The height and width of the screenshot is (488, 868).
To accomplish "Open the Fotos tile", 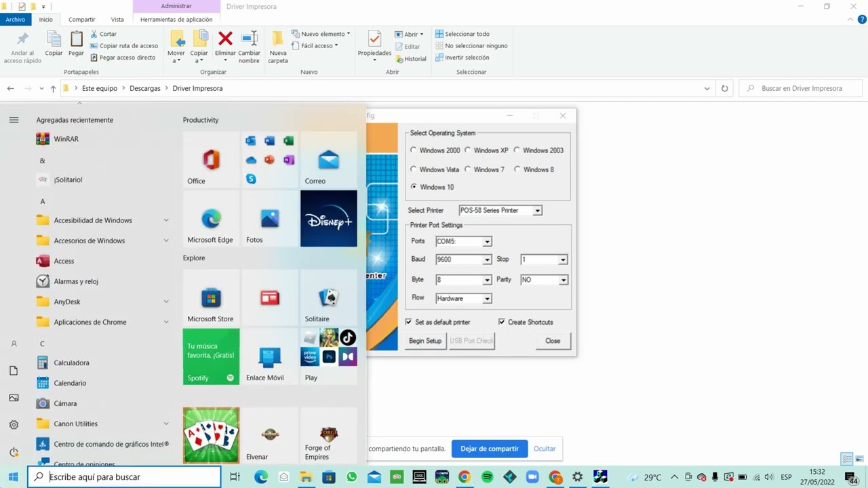I will (270, 218).
